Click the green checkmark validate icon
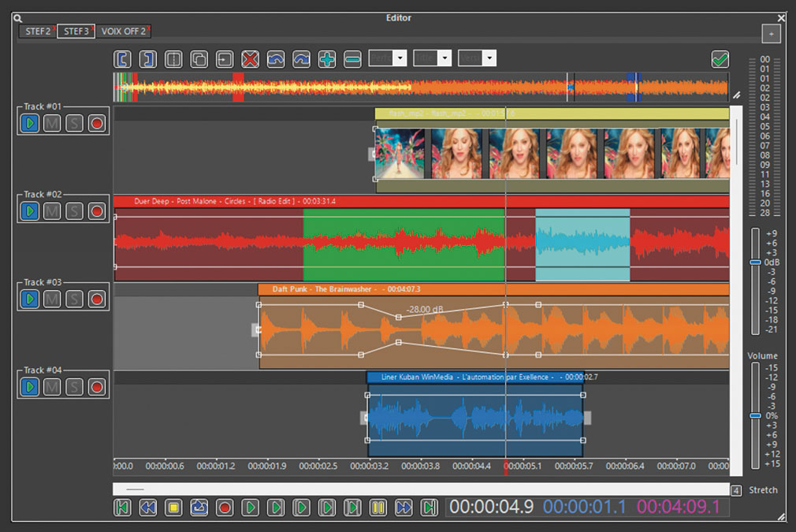This screenshot has height=532, width=796. coord(720,59)
